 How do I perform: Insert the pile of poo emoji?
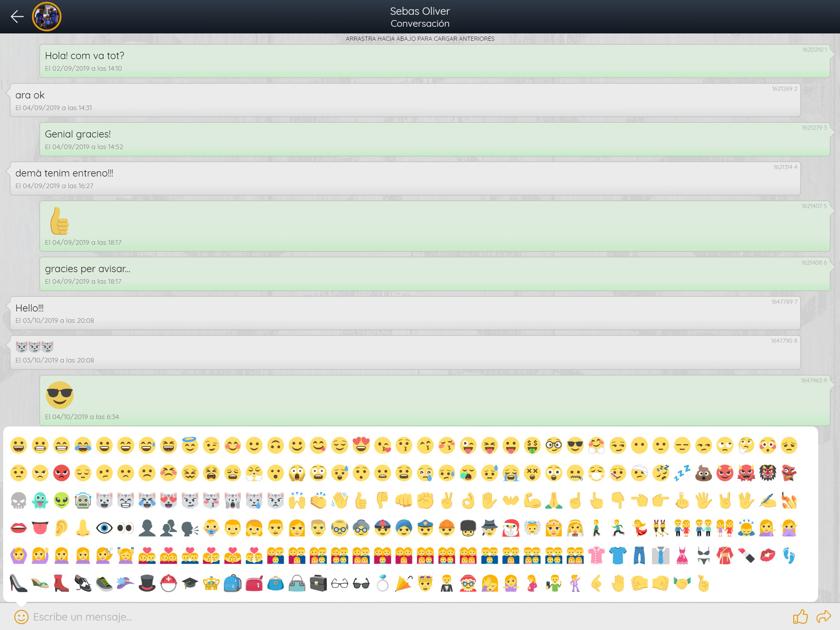(703, 473)
